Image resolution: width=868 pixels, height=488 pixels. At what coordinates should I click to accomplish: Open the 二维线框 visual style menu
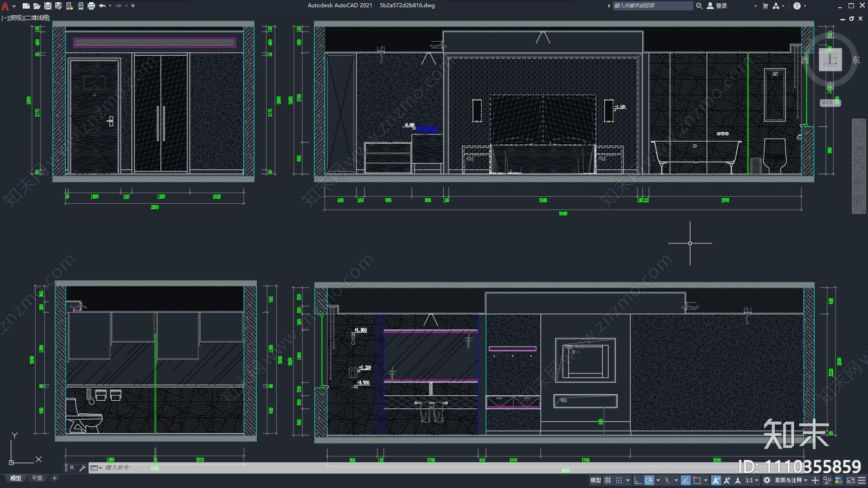tap(37, 18)
